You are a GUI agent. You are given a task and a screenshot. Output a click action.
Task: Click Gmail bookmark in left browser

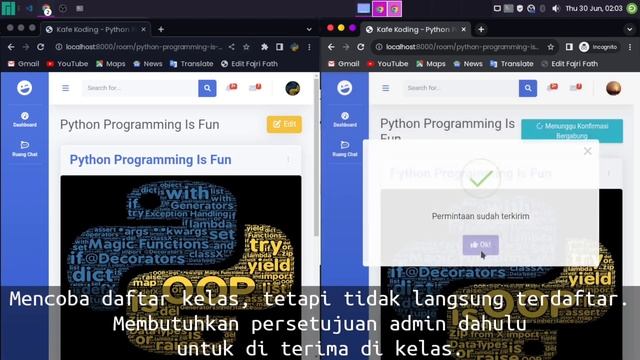[23, 64]
